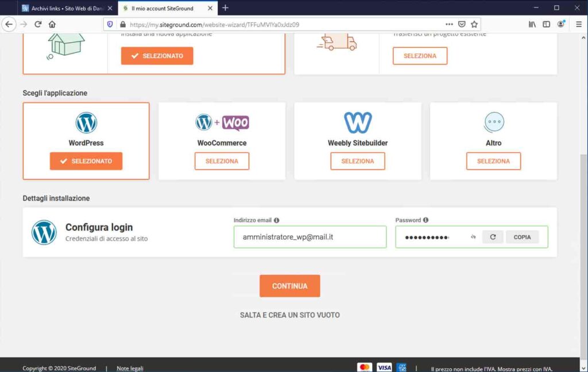Save page to Pocket icon
Screen dimensions: 588x372
point(462,24)
